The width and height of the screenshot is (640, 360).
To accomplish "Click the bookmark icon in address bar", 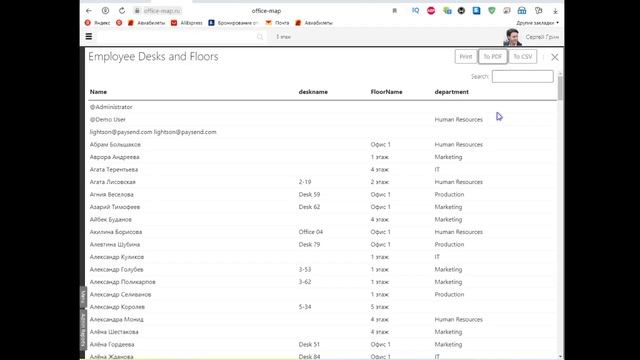I will [394, 11].
